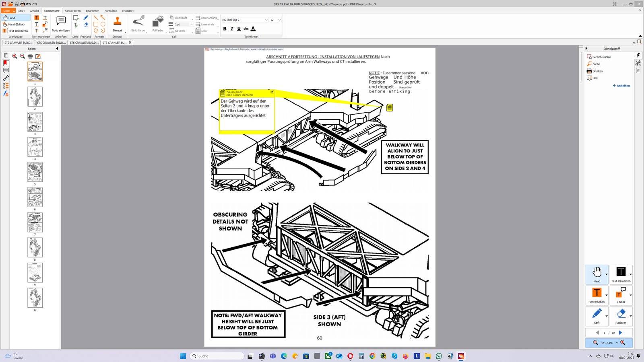The height and width of the screenshot is (362, 644).
Task: Switch to the Bearbeiten ribbon tab
Action: [93, 11]
